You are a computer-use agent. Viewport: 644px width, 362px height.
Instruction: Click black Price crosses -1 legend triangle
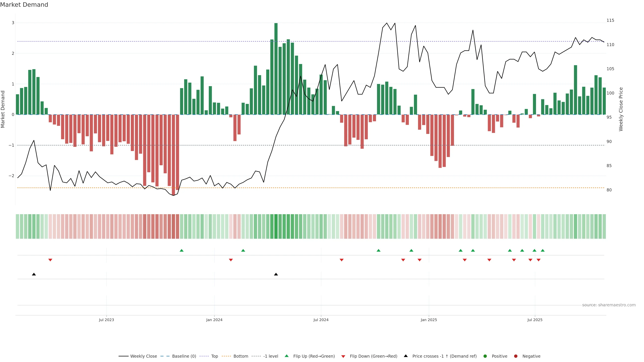(x=406, y=356)
